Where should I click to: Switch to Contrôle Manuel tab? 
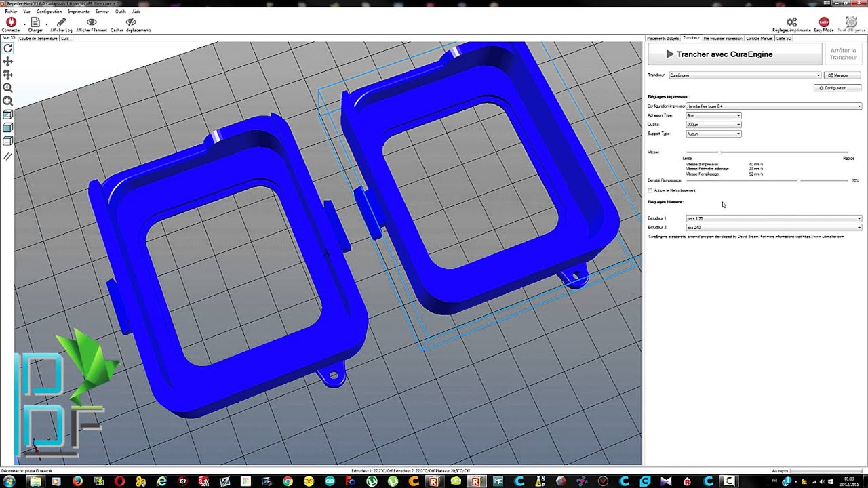(759, 39)
